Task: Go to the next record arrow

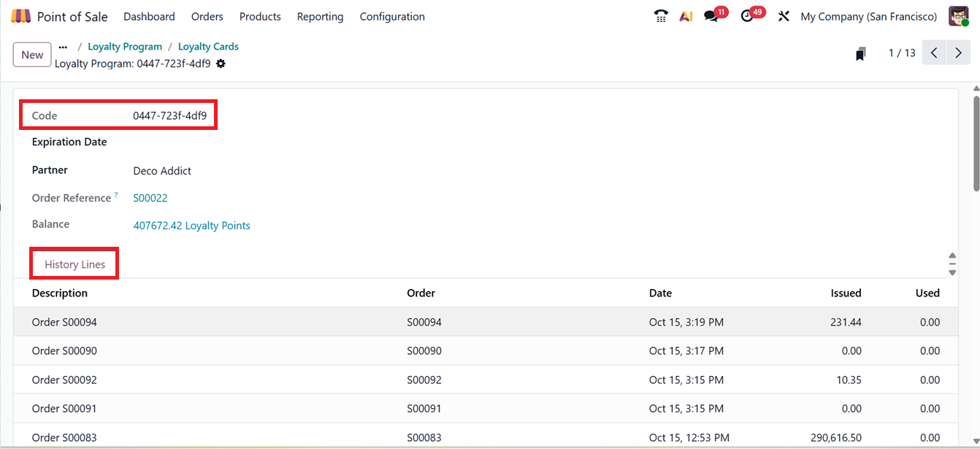Action: (958, 53)
